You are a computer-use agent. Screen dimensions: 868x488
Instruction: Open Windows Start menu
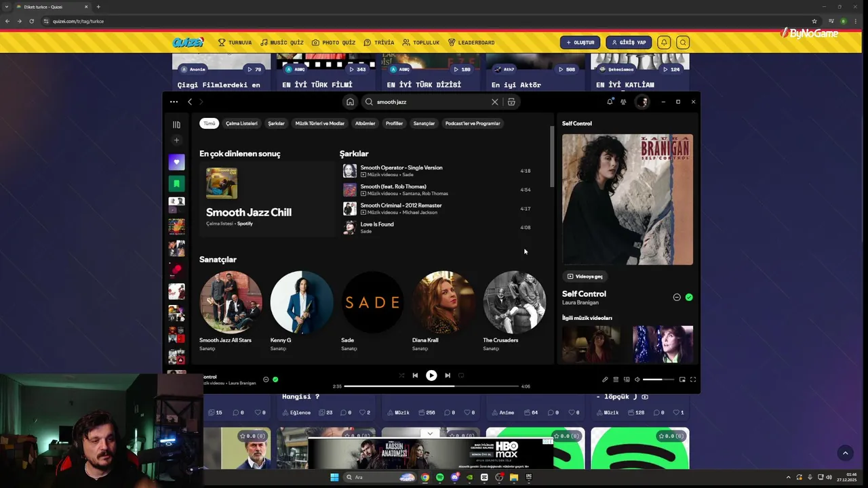click(334, 477)
